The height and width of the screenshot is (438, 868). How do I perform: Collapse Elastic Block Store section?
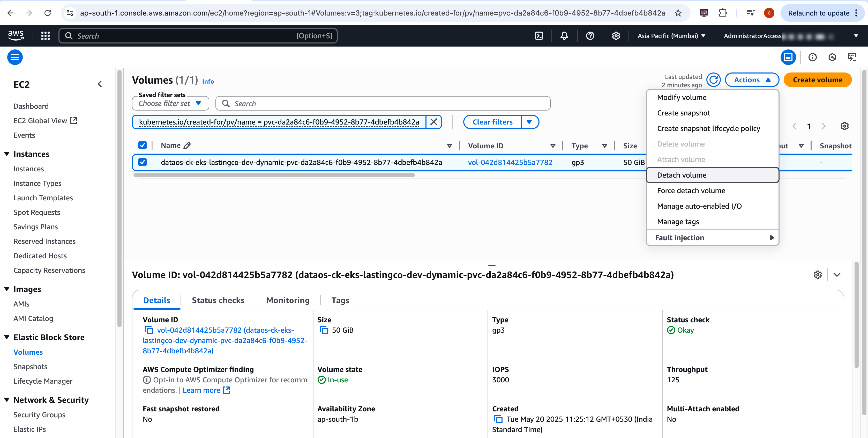7,337
